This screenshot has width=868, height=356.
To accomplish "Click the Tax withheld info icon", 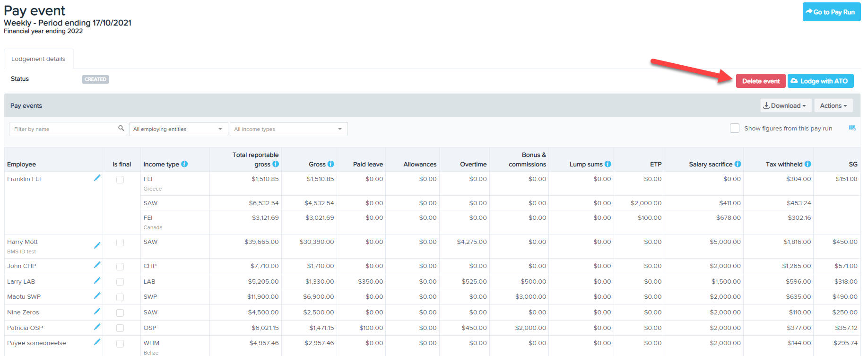I will coord(807,164).
